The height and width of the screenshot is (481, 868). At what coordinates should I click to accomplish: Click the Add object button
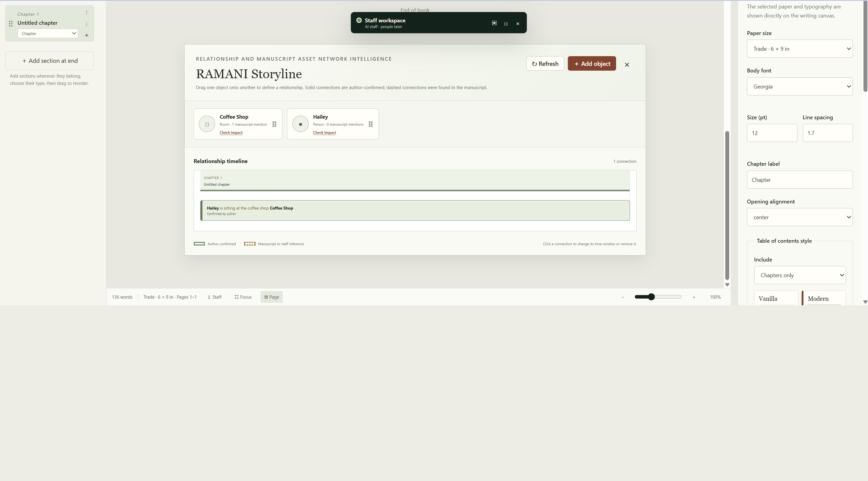click(x=592, y=63)
